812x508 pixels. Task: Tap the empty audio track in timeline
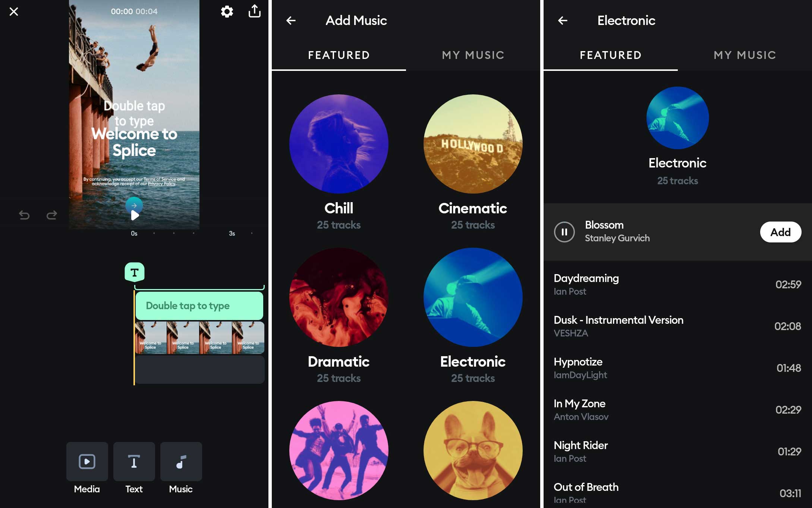tap(199, 369)
